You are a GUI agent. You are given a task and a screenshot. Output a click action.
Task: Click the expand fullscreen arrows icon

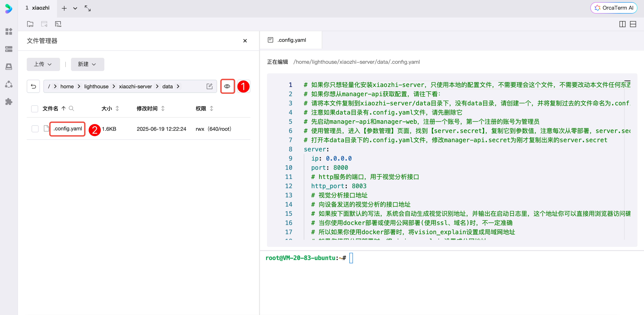point(87,8)
